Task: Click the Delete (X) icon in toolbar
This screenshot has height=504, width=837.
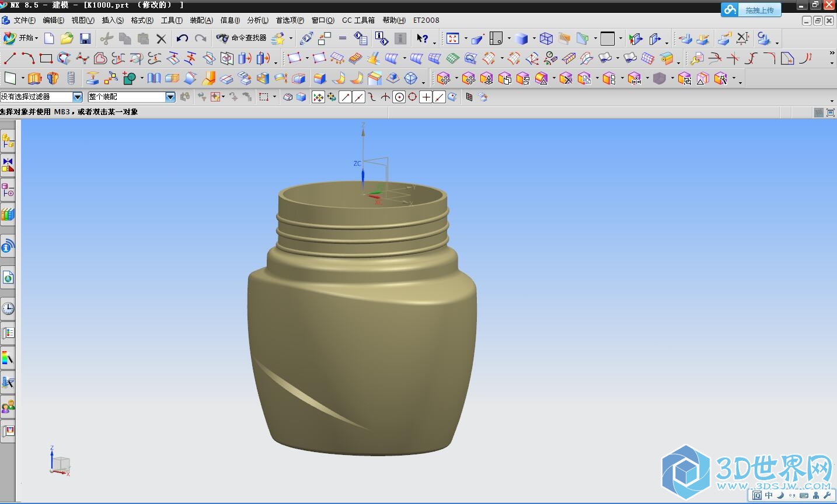Action: 161,39
